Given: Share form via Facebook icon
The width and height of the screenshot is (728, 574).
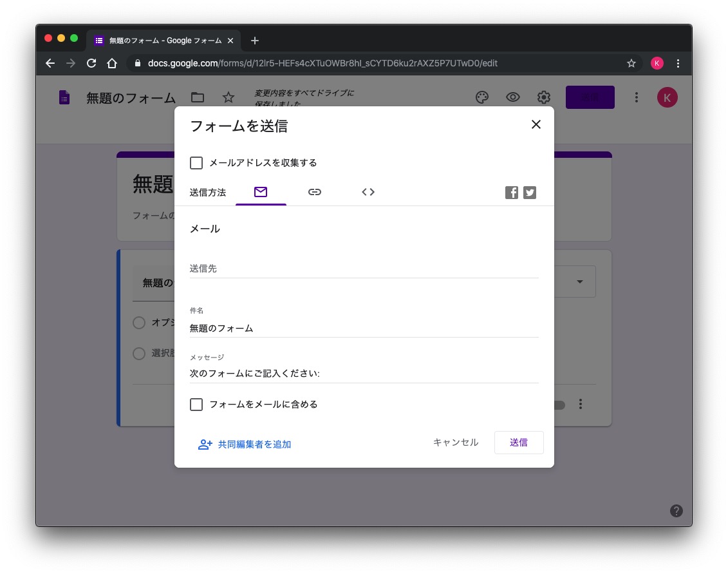Looking at the screenshot, I should click(x=512, y=193).
